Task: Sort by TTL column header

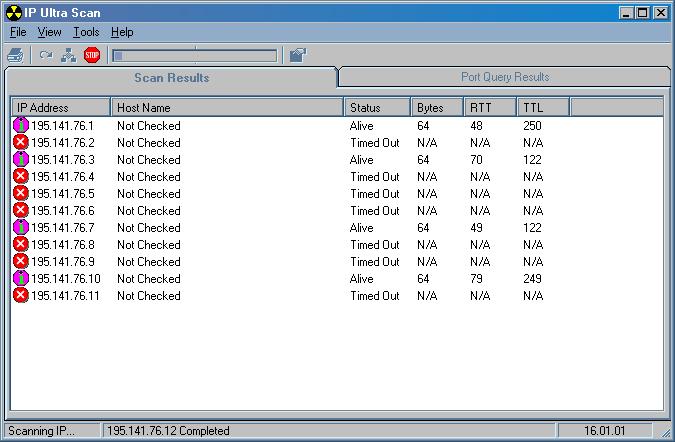Action: [543, 107]
